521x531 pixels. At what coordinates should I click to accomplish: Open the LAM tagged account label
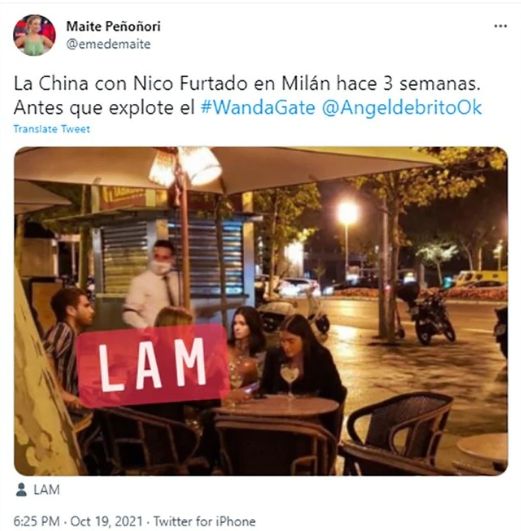(46, 490)
